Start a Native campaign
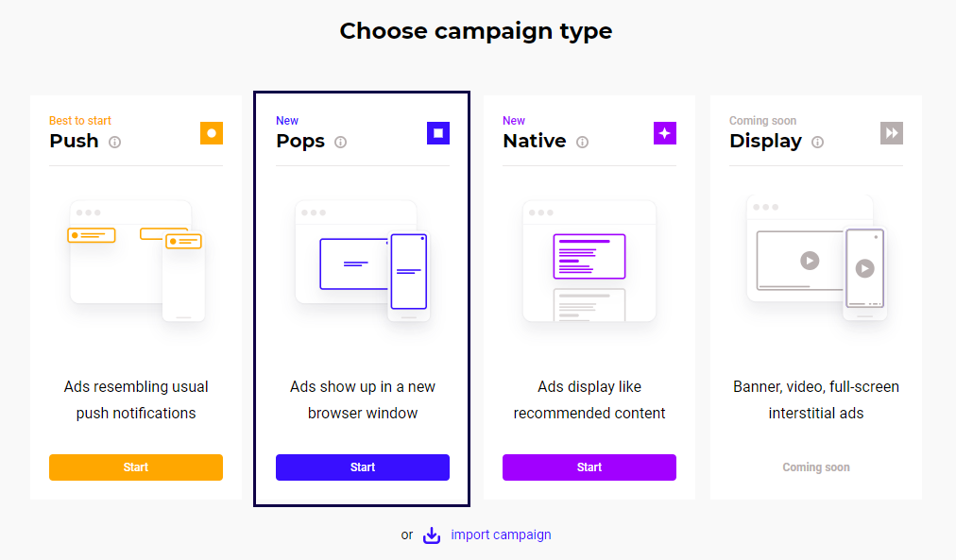Image resolution: width=956 pixels, height=560 pixels. [589, 467]
